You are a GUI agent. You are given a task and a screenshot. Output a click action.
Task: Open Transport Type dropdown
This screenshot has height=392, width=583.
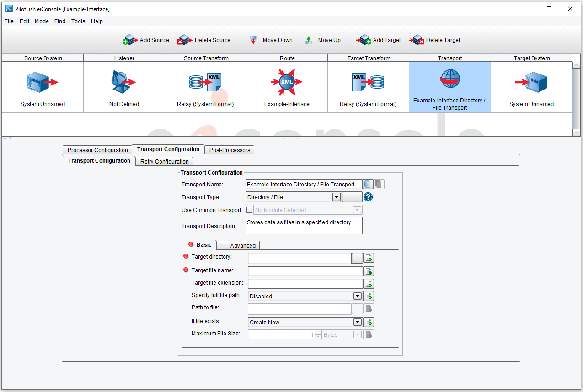(337, 197)
